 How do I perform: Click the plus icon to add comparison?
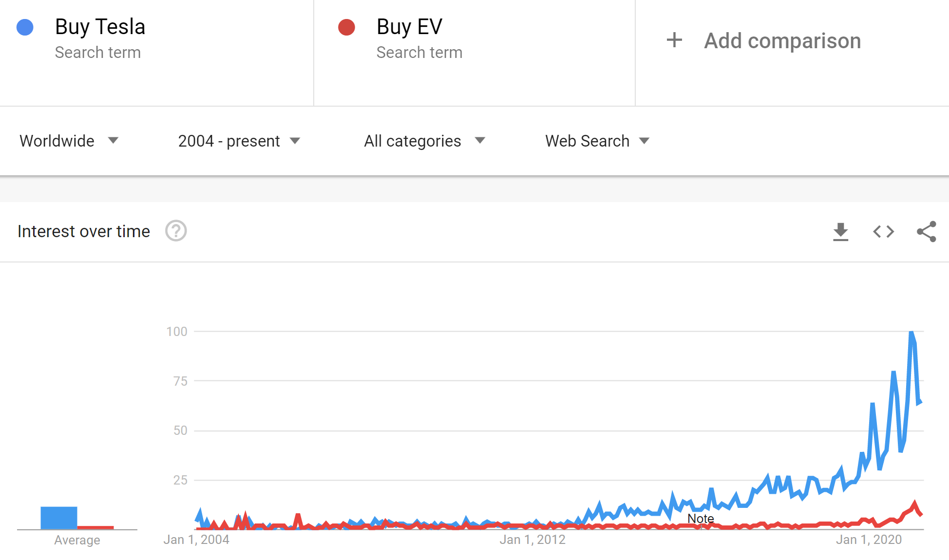674,40
